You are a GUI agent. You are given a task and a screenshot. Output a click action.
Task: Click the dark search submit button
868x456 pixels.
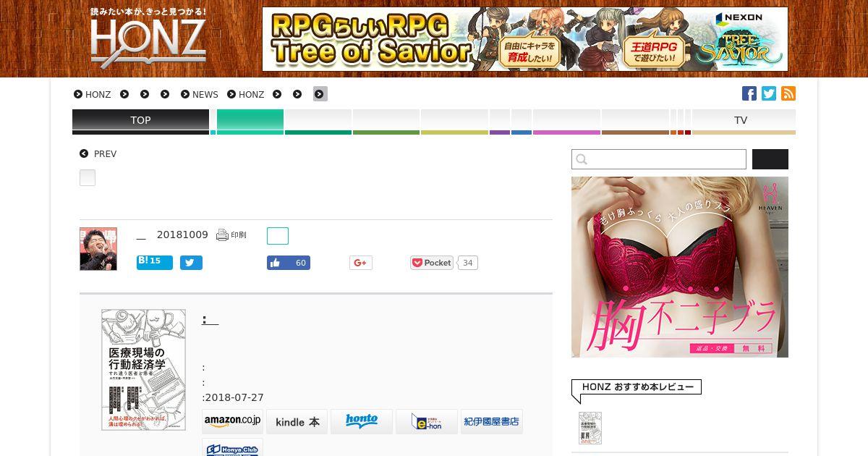(770, 159)
